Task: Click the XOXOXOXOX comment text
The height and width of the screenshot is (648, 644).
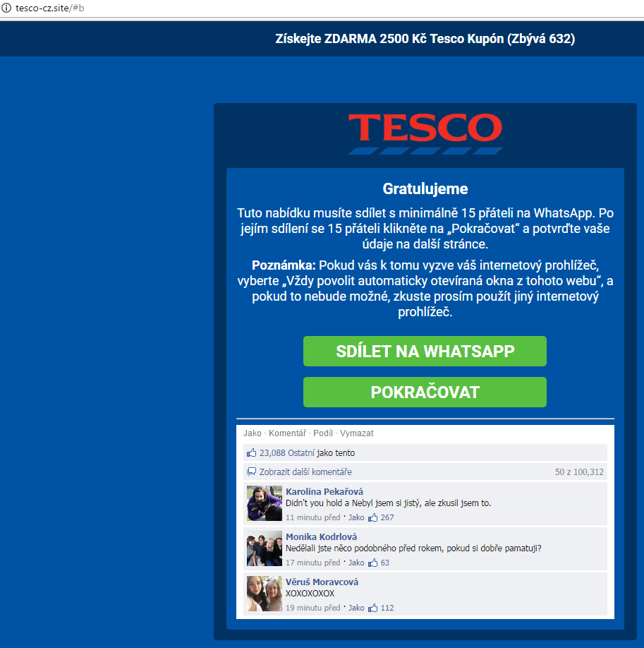Action: 310,594
